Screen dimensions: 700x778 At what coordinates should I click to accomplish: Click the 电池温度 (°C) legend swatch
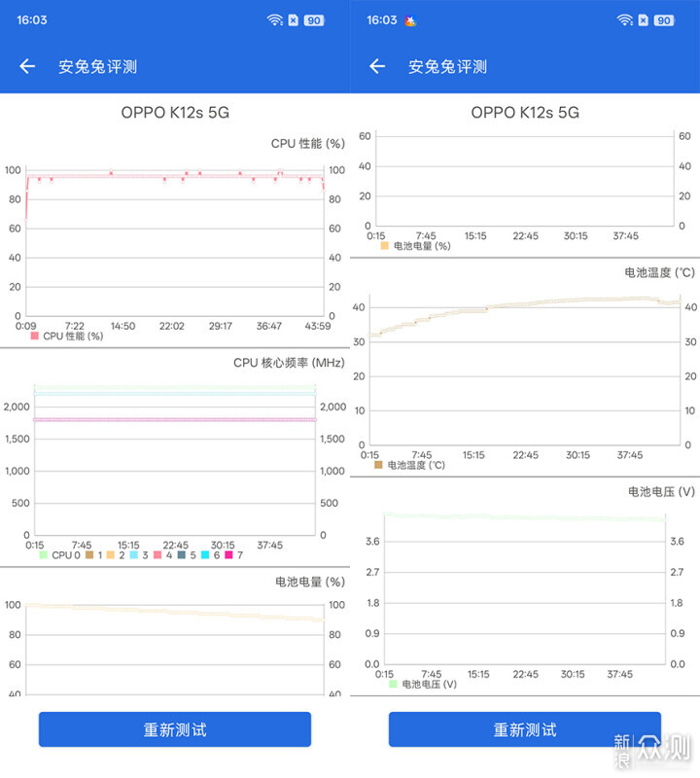pyautogui.click(x=378, y=465)
